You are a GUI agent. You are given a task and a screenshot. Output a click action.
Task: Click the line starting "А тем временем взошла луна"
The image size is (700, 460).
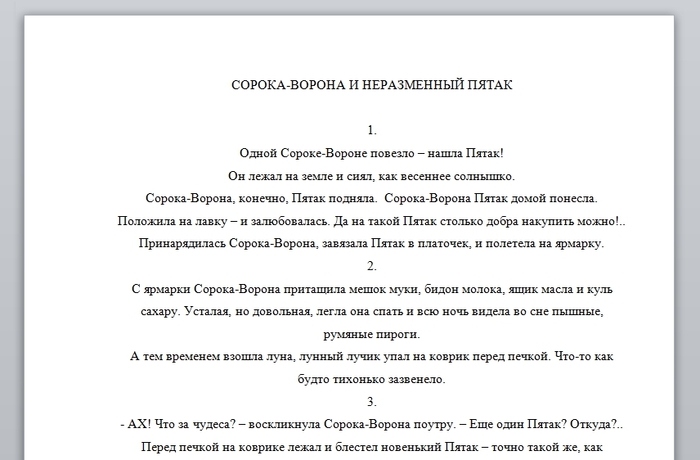pos(371,357)
